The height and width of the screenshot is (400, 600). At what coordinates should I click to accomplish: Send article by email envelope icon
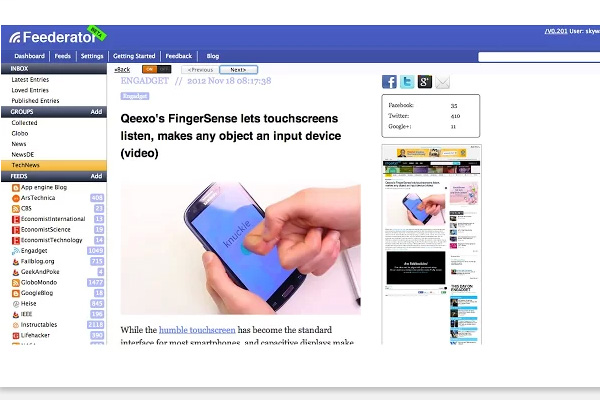click(442, 82)
